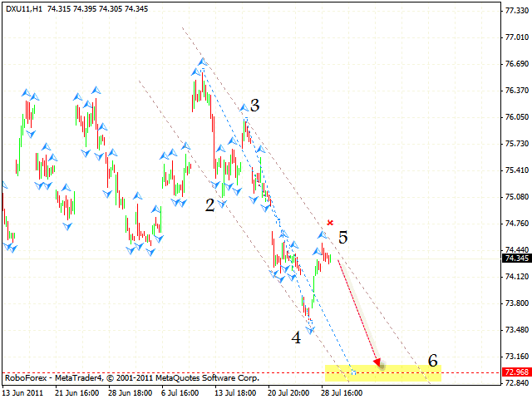
Task: Click wave label 6 above yellow zone
Action: click(x=432, y=360)
